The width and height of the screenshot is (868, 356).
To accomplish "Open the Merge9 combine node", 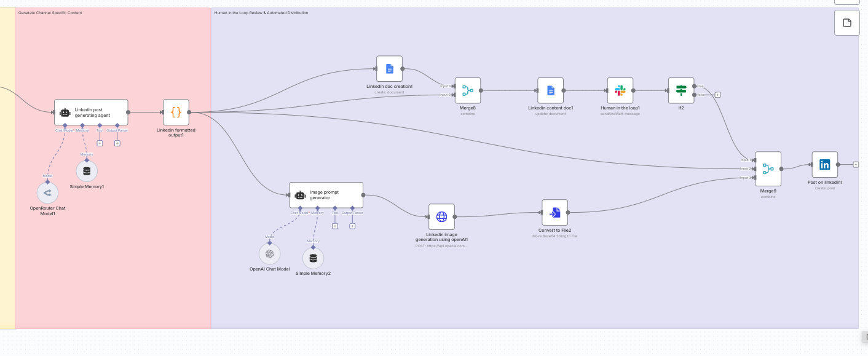I will coord(768,168).
